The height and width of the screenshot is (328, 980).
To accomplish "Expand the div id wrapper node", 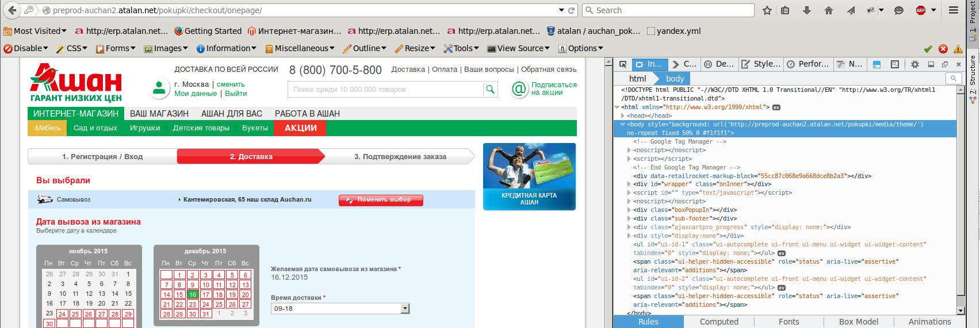I will pos(629,184).
